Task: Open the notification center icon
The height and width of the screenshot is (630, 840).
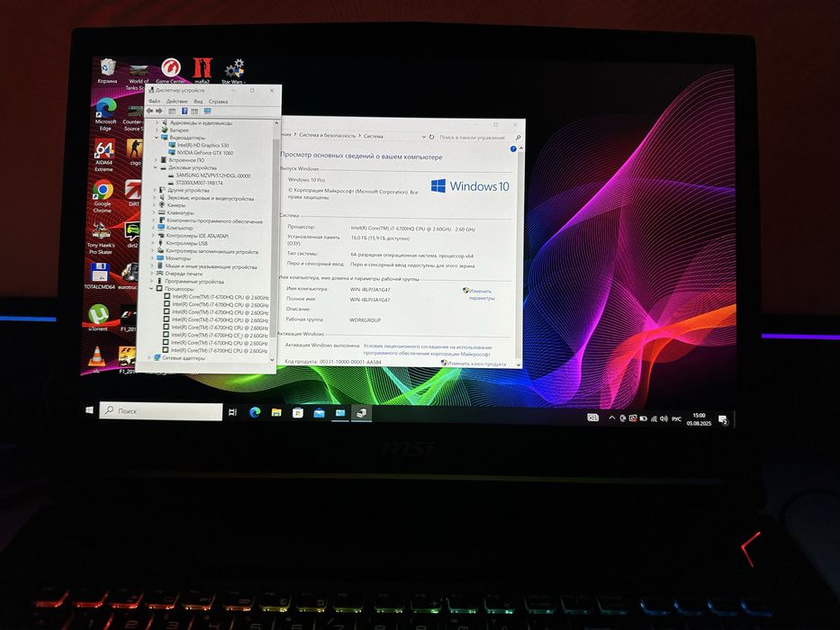Action: 723,419
